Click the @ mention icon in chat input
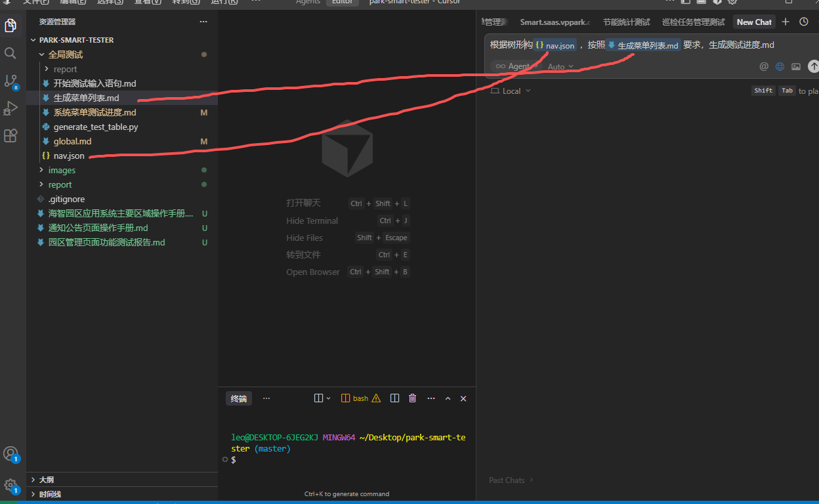Image resolution: width=819 pixels, height=504 pixels. point(764,66)
